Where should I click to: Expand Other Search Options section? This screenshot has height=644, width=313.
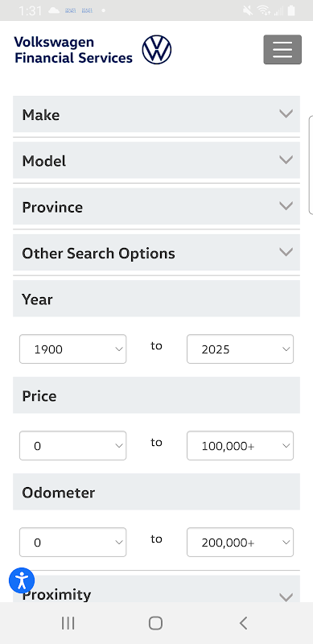(156, 253)
